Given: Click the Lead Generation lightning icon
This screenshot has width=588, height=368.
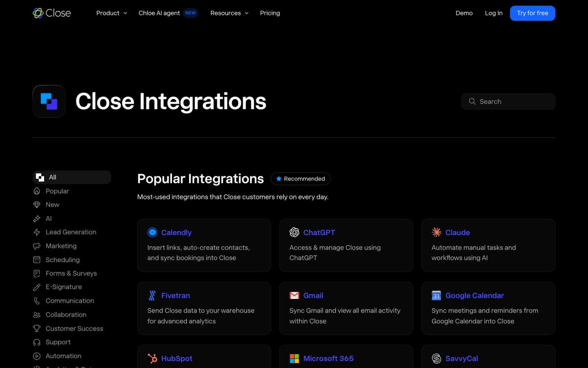Looking at the screenshot, I should pos(37,233).
